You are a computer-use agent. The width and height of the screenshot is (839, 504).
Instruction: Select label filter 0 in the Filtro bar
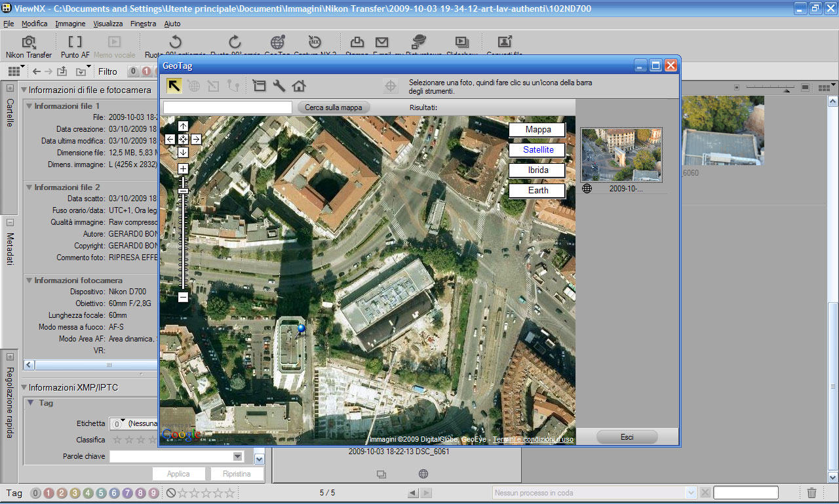click(x=133, y=71)
